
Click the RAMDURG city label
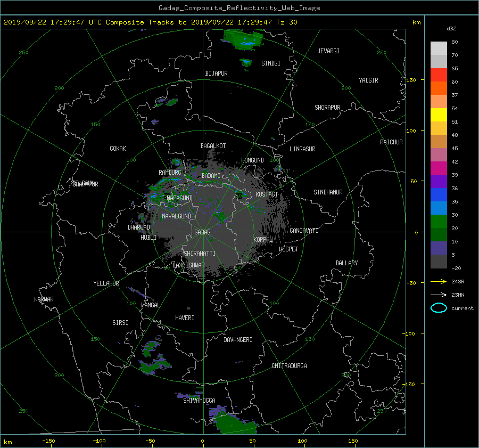(x=170, y=173)
